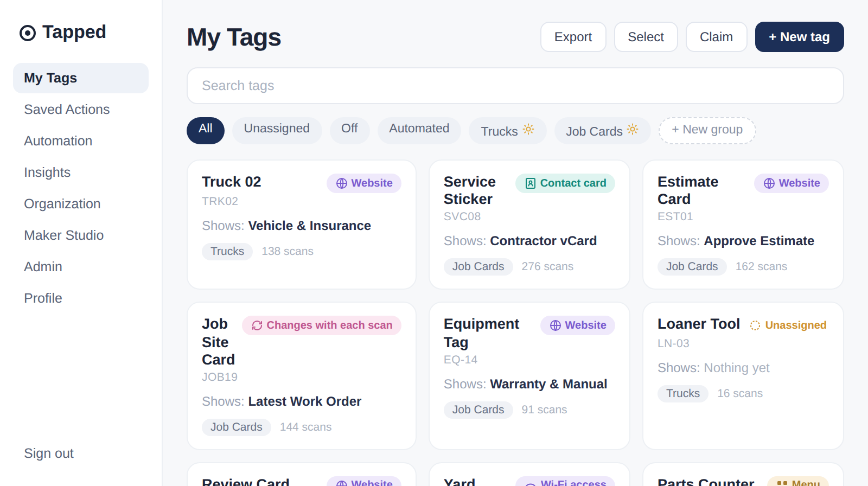Click Job Cards label on Estimate Card
This screenshot has height=486, width=868.
pyautogui.click(x=692, y=267)
